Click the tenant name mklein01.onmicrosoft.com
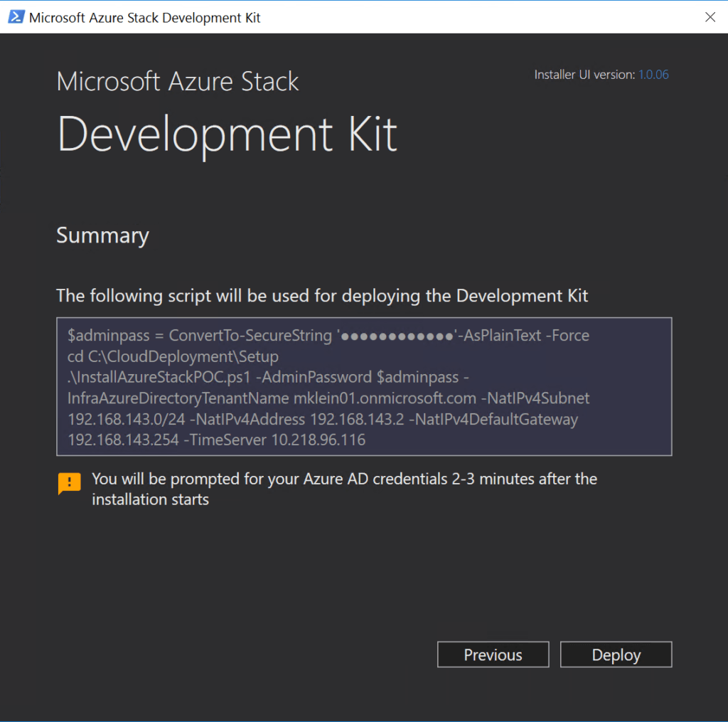The width and height of the screenshot is (728, 722). (x=385, y=398)
